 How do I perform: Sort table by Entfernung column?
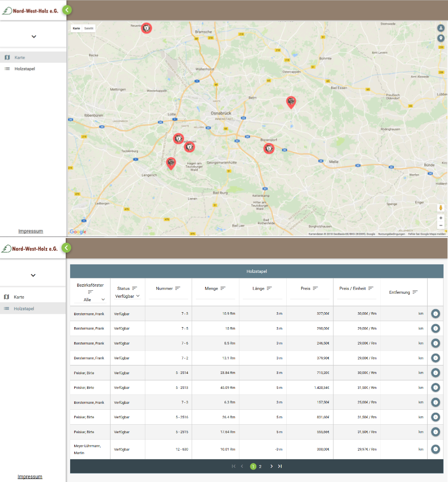click(415, 292)
